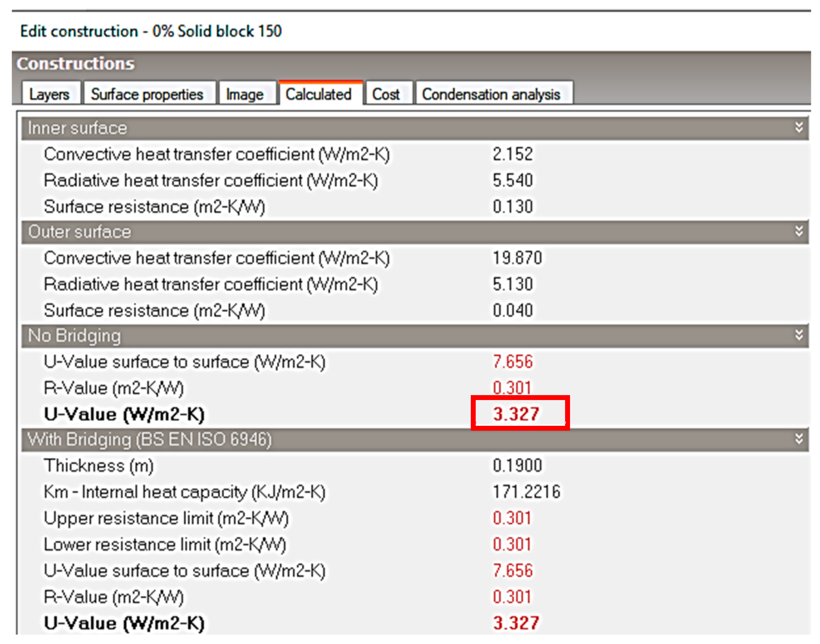Select No Bridging R-Value 0.301
The height and width of the screenshot is (644, 820).
(x=511, y=388)
